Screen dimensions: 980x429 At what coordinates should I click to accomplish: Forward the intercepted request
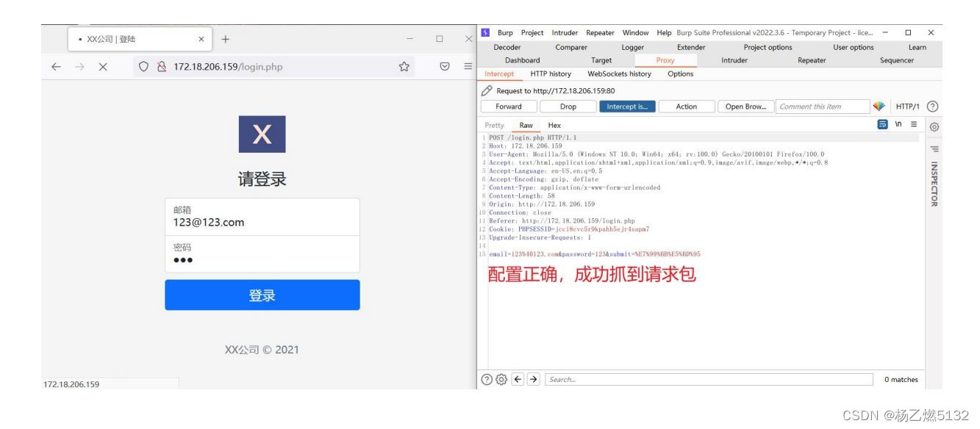point(509,107)
